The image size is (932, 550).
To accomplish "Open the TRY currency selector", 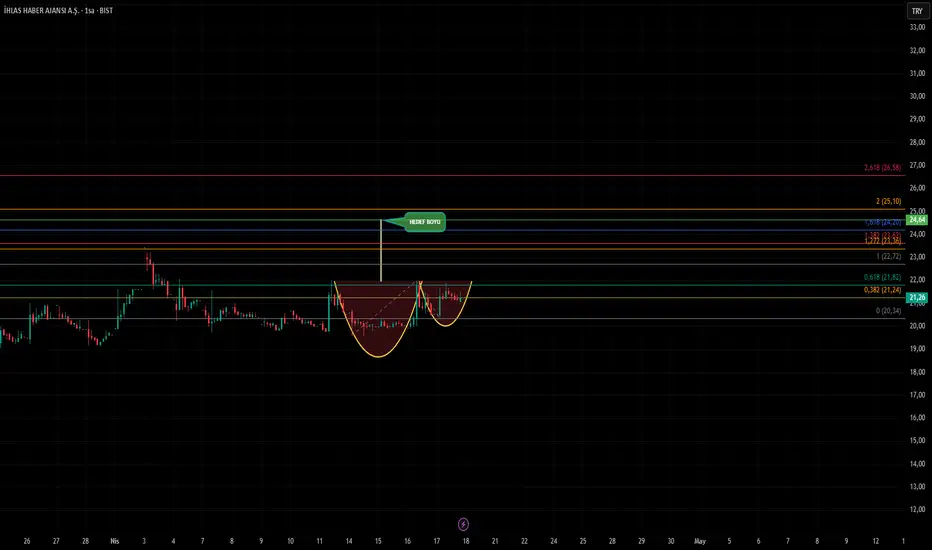I will (x=917, y=11).
